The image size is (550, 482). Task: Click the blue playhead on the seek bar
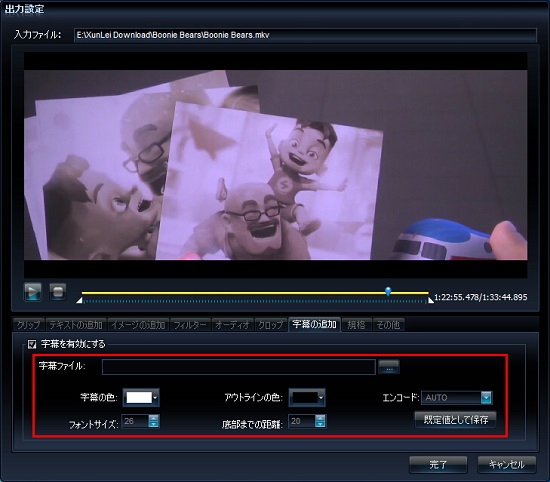388,291
